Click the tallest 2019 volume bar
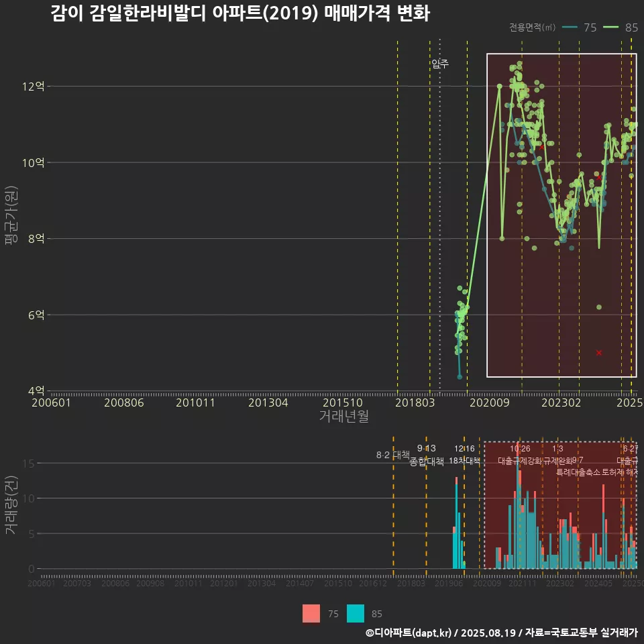 [x=456, y=523]
